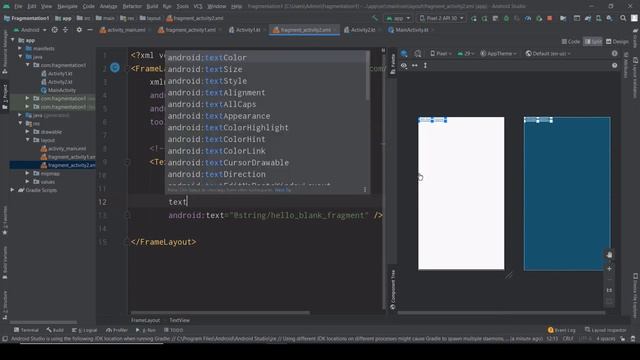Open the Terminal tool window

pos(26,330)
